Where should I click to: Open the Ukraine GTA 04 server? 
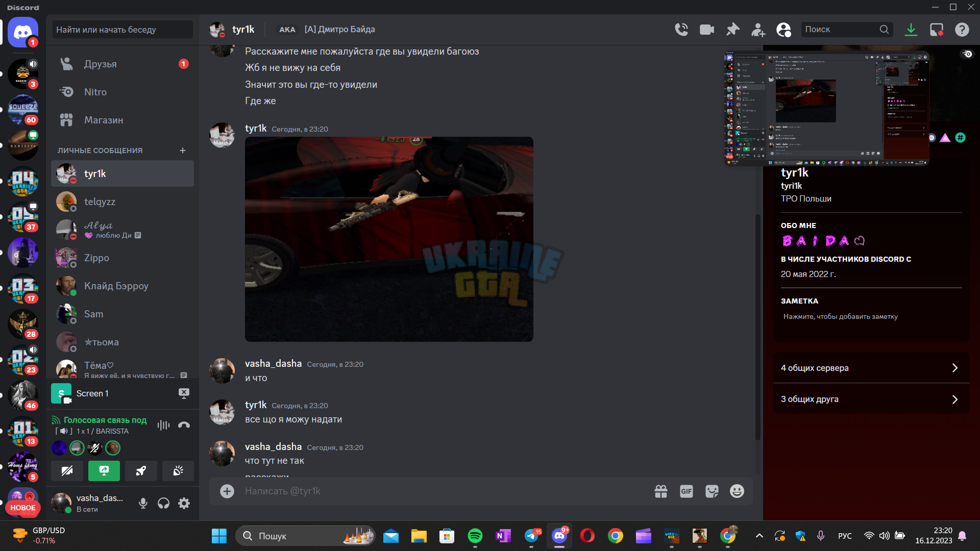pos(23,181)
